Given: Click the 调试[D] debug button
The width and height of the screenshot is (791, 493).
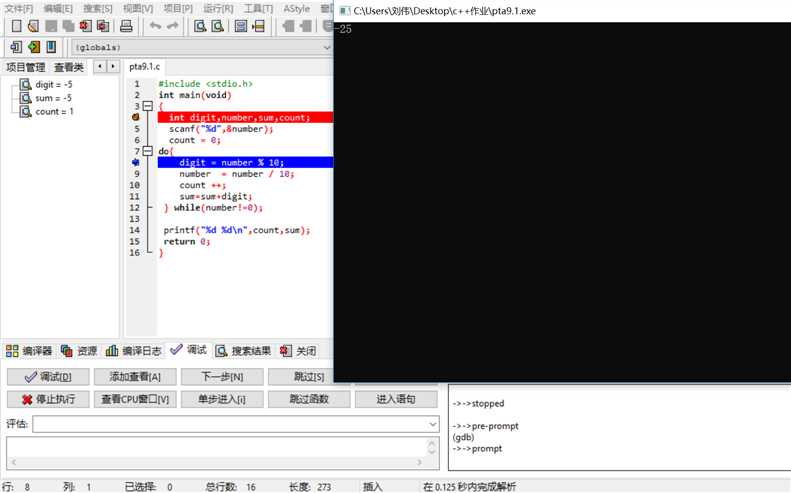Looking at the screenshot, I should pos(48,377).
